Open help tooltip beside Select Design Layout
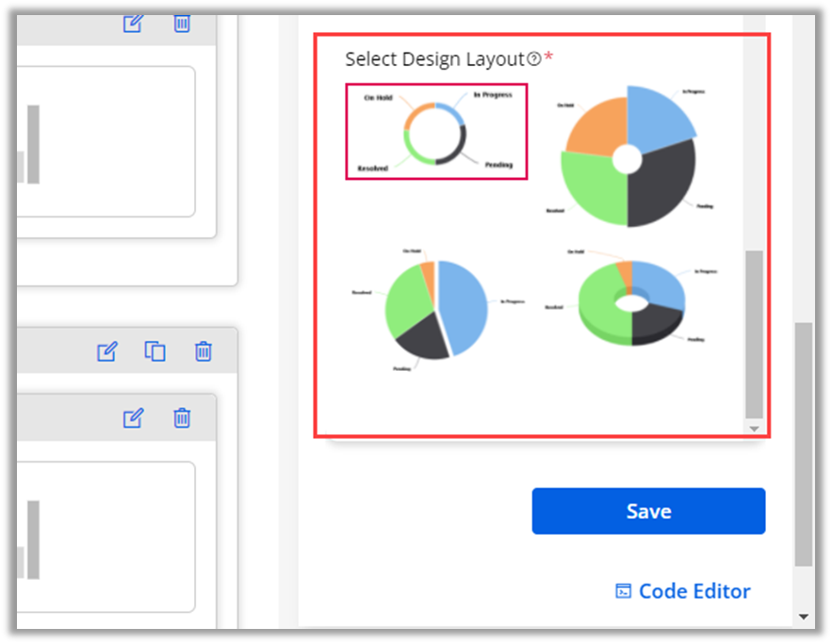 coord(534,59)
